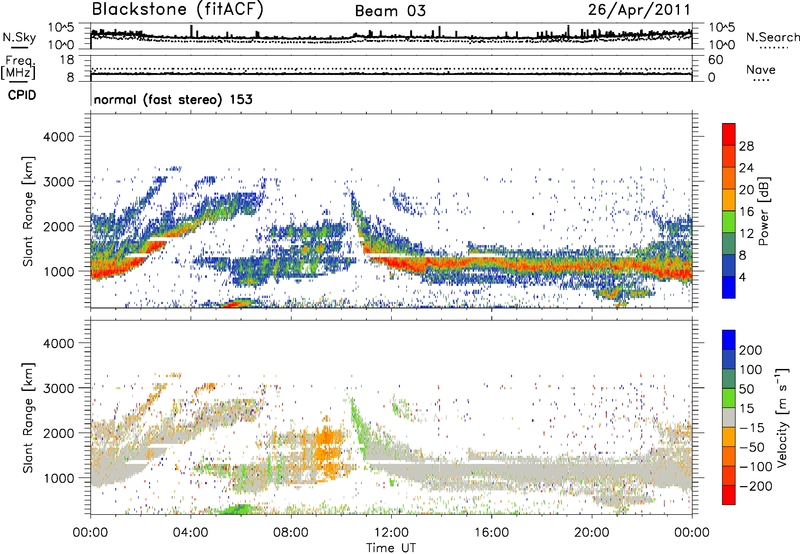
Task: Pick the light green segment of Power colorbar
Action: click(x=729, y=221)
